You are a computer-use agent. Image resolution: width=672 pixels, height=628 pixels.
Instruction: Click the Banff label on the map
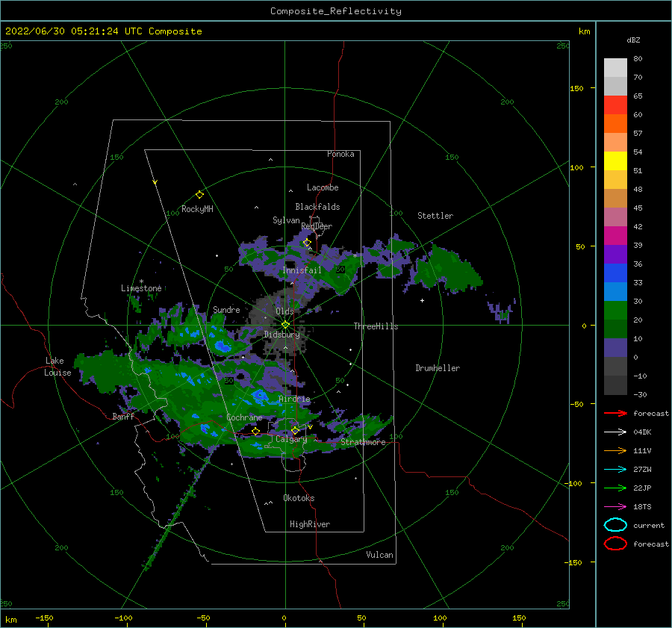tap(123, 416)
